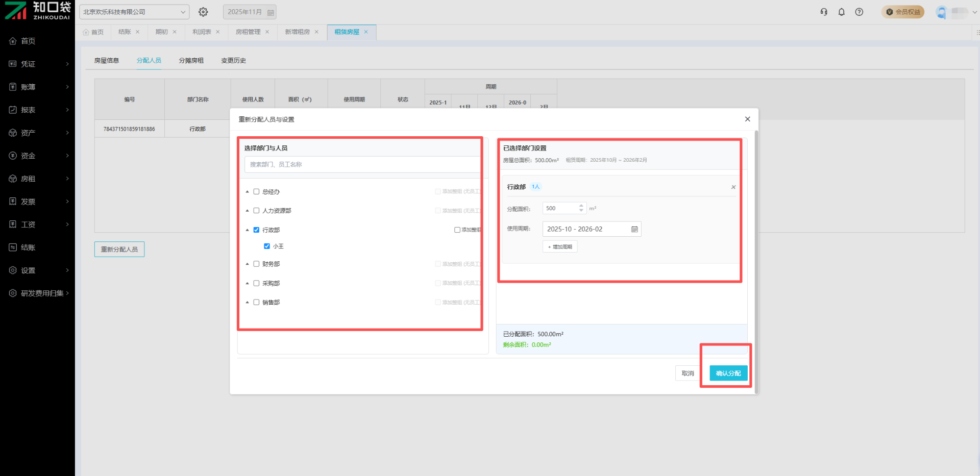The height and width of the screenshot is (476, 980).
Task: Click the help question mark icon
Action: 859,12
